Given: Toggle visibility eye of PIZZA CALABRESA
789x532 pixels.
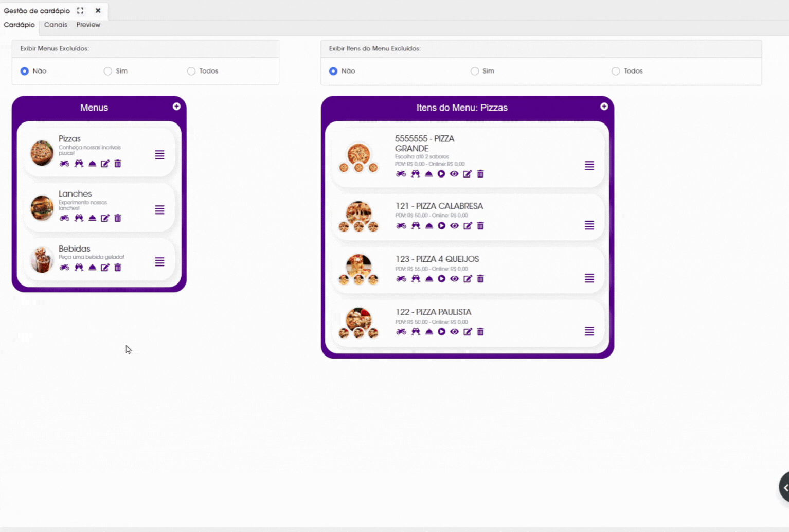Looking at the screenshot, I should tap(454, 226).
